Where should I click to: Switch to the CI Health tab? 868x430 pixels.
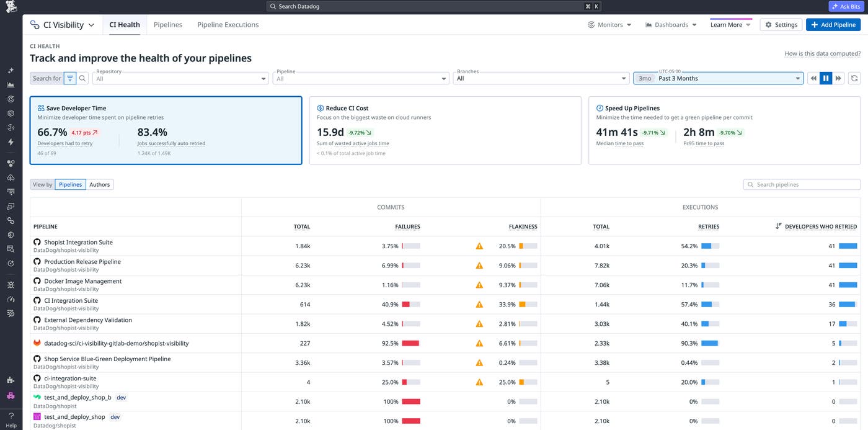coord(125,25)
